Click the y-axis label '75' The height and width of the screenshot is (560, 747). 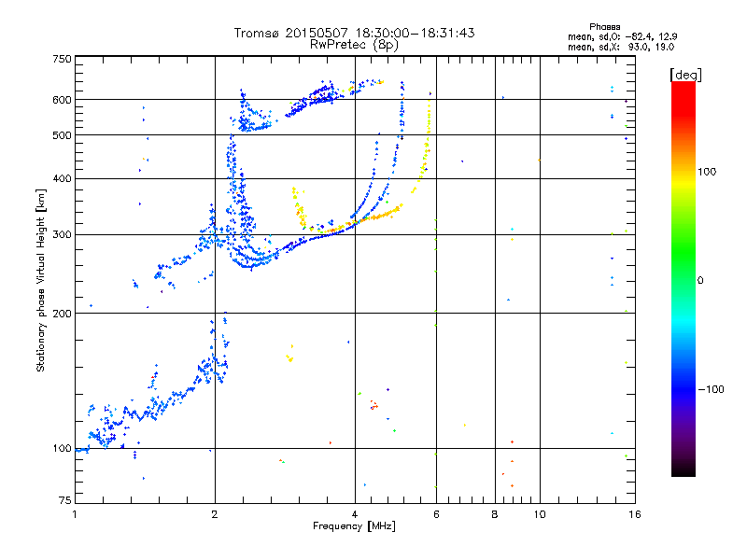(65, 500)
